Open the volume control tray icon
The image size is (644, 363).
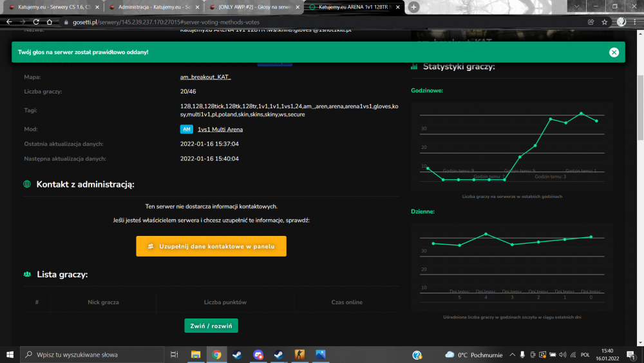pyautogui.click(x=563, y=355)
